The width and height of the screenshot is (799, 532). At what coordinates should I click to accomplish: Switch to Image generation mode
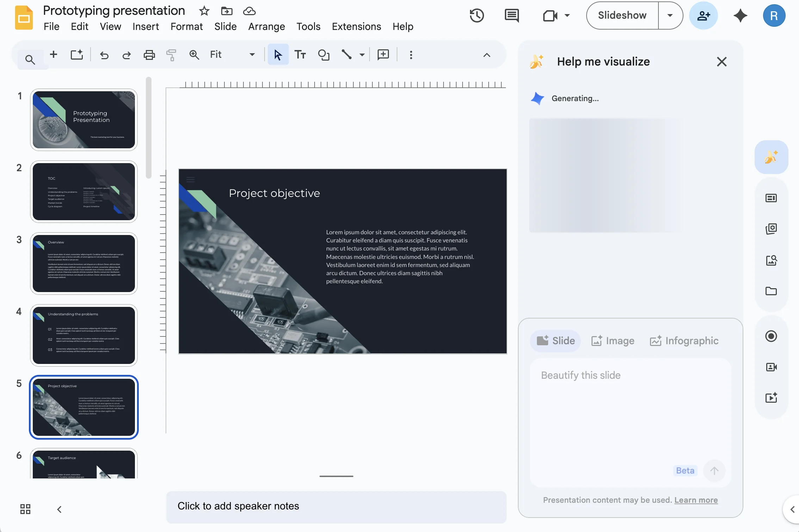[613, 341]
